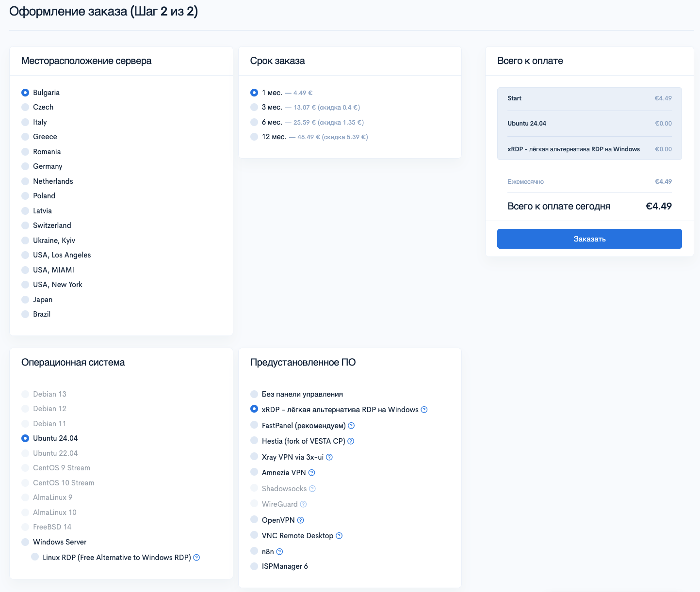Viewport: 700px width, 592px height.
Task: Select Italy server location
Action: [x=25, y=122]
